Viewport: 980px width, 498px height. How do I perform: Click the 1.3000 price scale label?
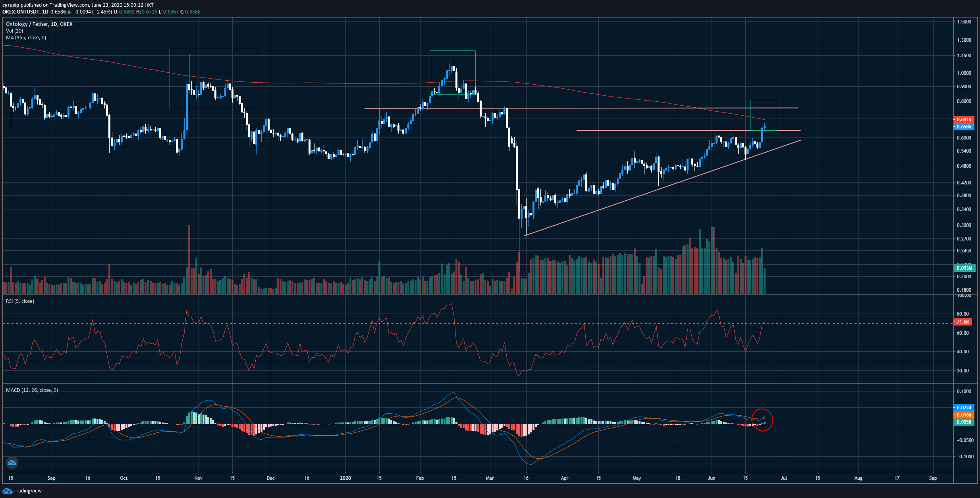coord(964,40)
